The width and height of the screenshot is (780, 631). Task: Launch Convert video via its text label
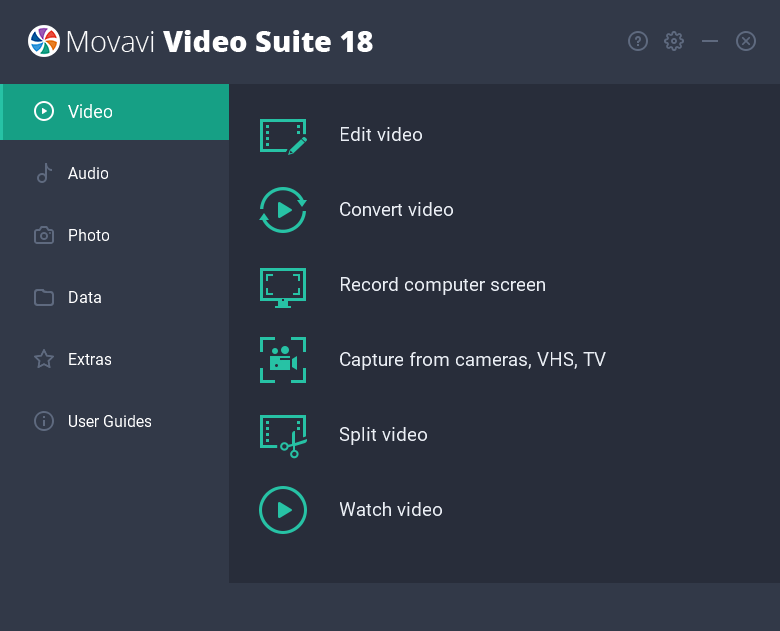coord(396,210)
